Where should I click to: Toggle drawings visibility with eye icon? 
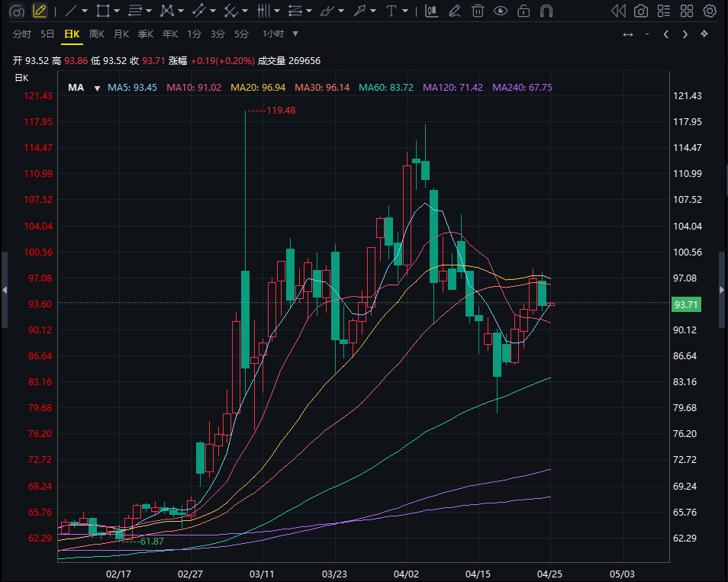coord(501,11)
